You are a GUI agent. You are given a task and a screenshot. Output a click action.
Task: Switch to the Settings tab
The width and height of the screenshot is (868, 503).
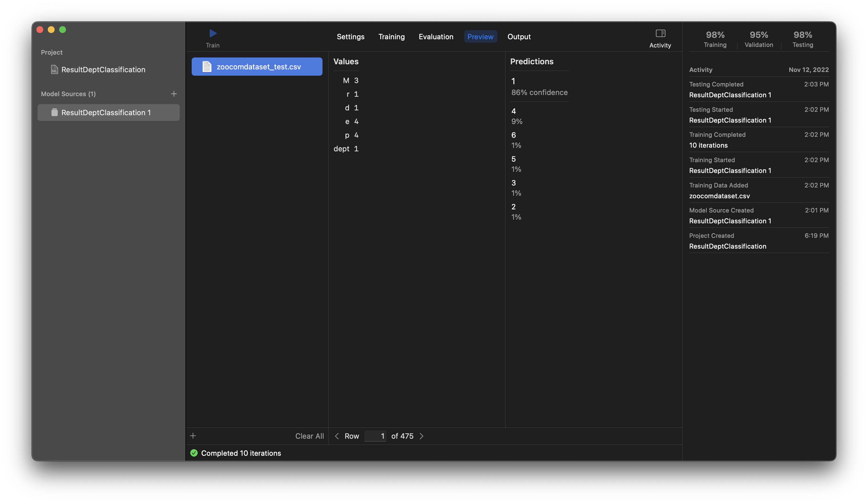coord(350,37)
